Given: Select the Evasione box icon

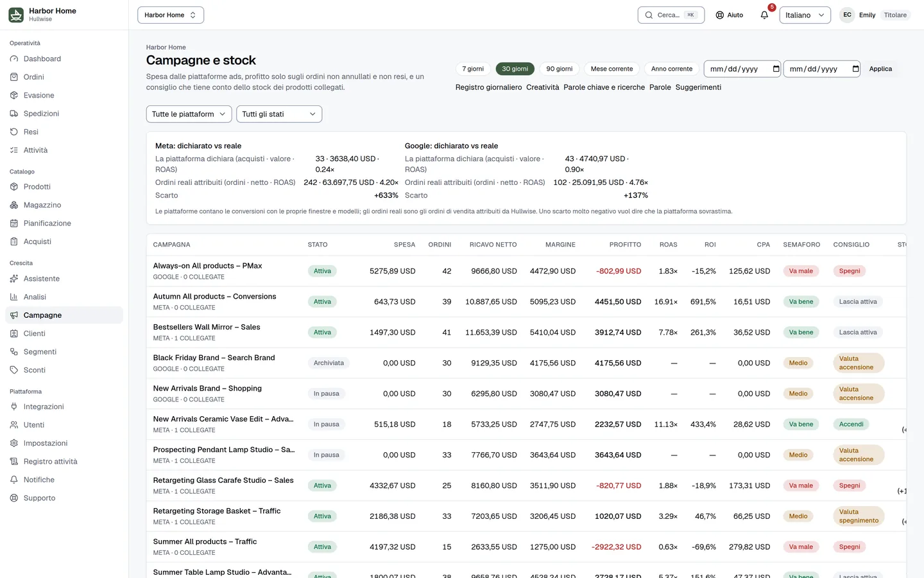Looking at the screenshot, I should coord(14,95).
